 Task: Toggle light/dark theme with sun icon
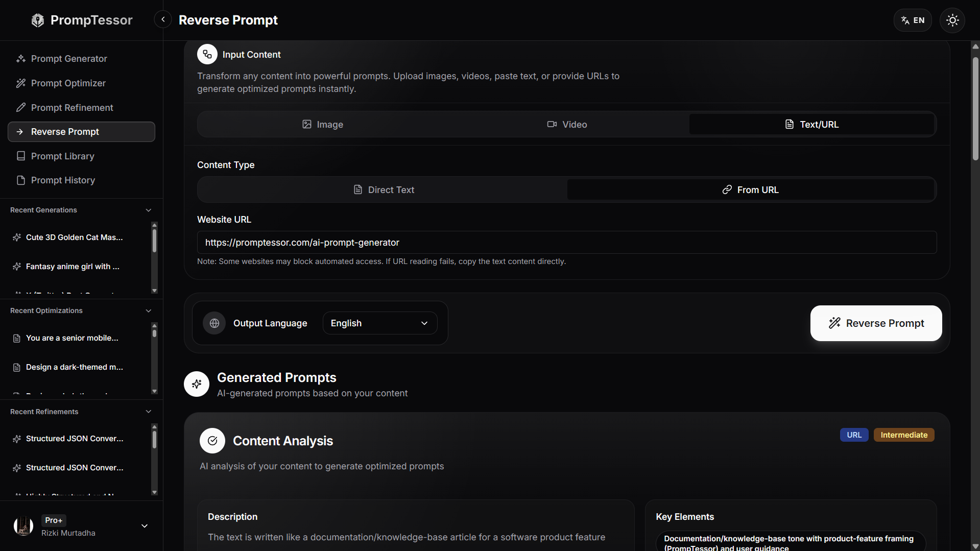point(952,20)
